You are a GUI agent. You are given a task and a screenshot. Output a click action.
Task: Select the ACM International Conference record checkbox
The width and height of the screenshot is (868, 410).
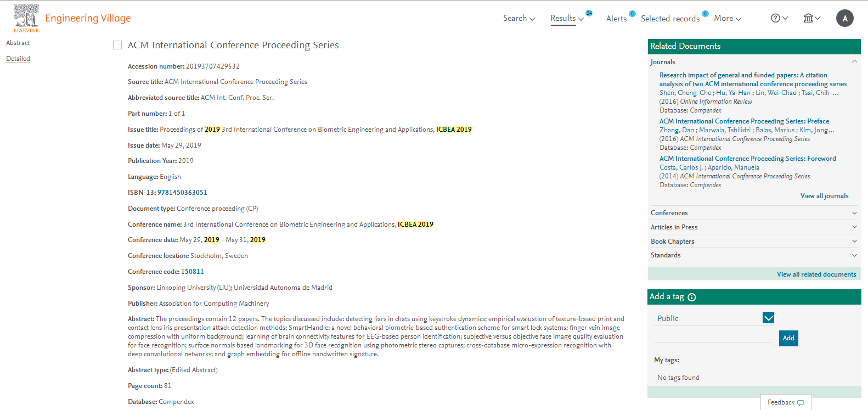tap(117, 45)
